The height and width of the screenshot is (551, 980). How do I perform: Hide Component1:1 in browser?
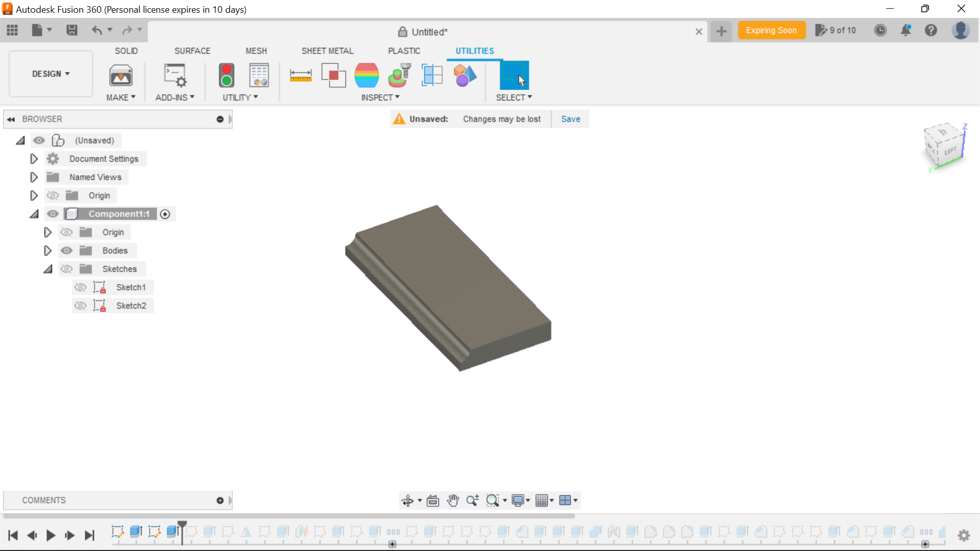[53, 213]
